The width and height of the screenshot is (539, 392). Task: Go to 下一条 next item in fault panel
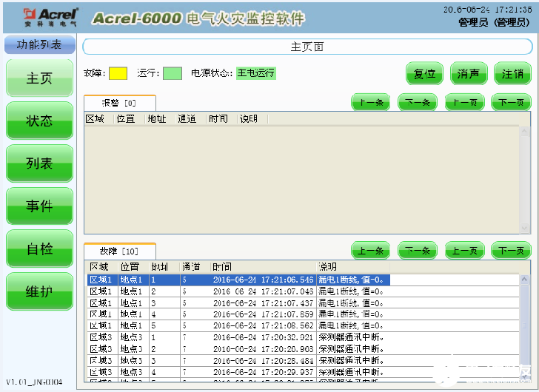tap(418, 251)
